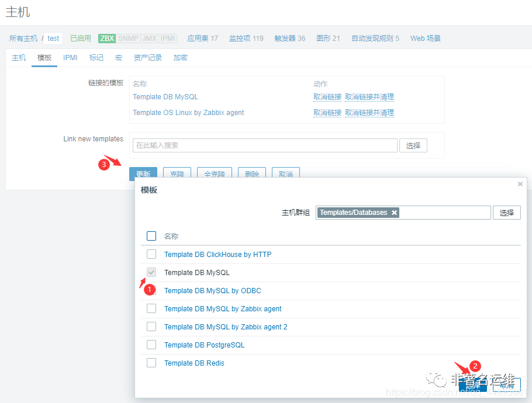532x403 pixels.
Task: Check Template DB MySQL by Zabbix agent checkbox
Action: point(151,308)
